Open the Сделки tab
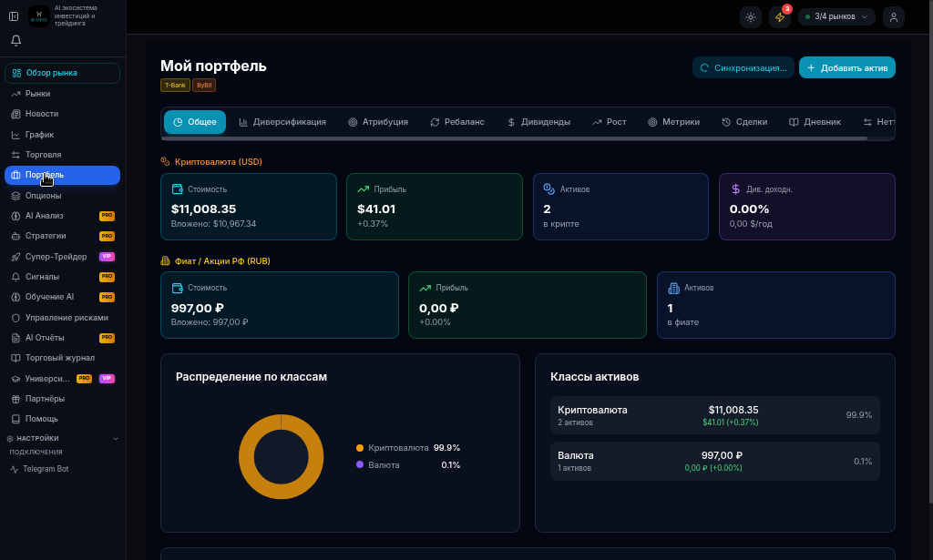 (x=744, y=122)
